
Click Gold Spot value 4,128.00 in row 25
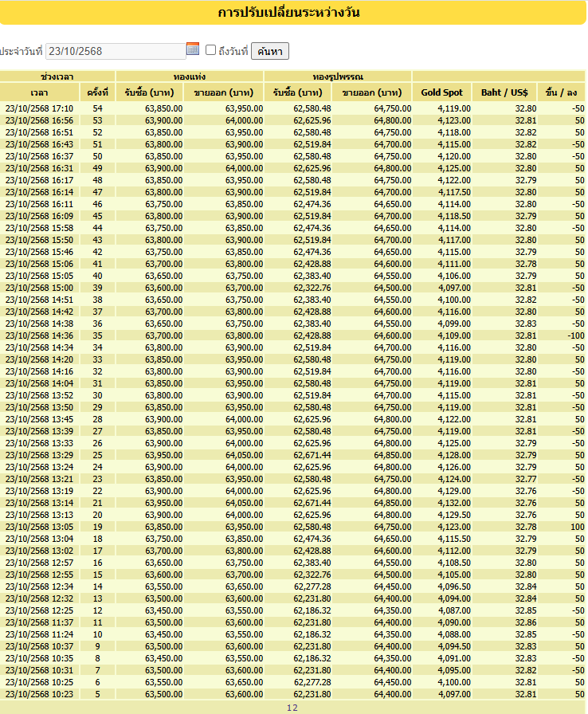(454, 455)
